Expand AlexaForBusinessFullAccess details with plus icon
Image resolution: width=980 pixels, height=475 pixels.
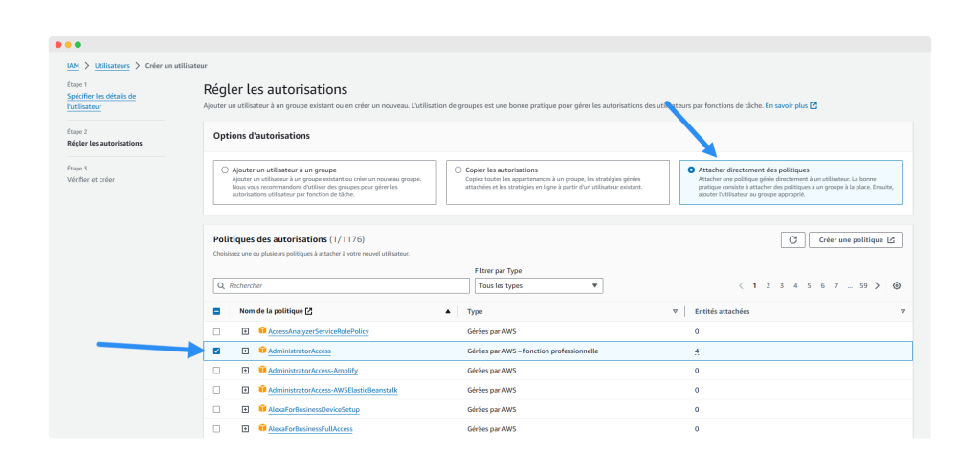point(246,429)
